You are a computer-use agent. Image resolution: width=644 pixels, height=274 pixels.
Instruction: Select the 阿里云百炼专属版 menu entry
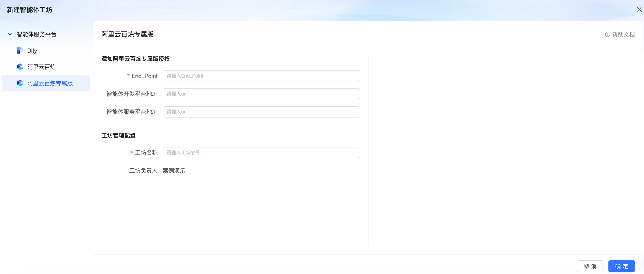(x=46, y=83)
